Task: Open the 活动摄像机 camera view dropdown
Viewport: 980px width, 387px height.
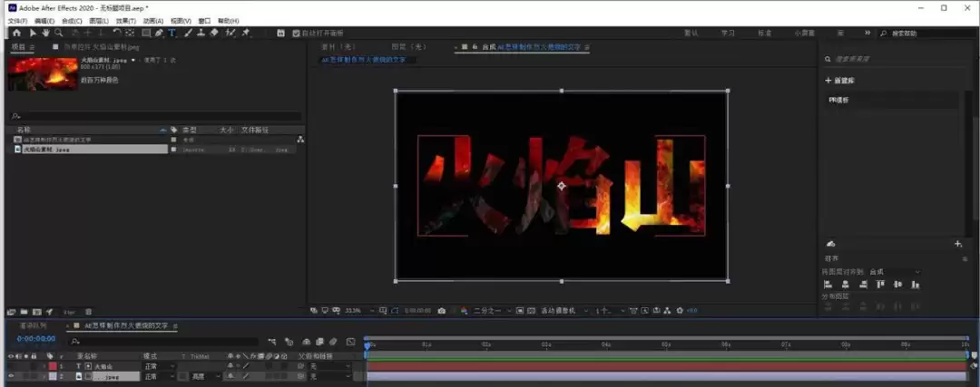Action: tap(565, 310)
